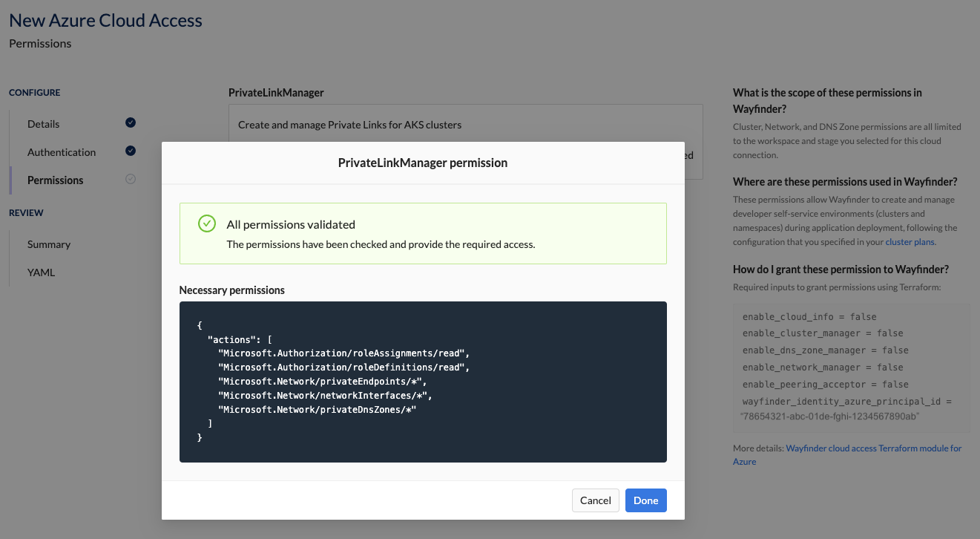Click "The permissions have been checked" text
The height and width of the screenshot is (539, 980).
pyautogui.click(x=381, y=244)
